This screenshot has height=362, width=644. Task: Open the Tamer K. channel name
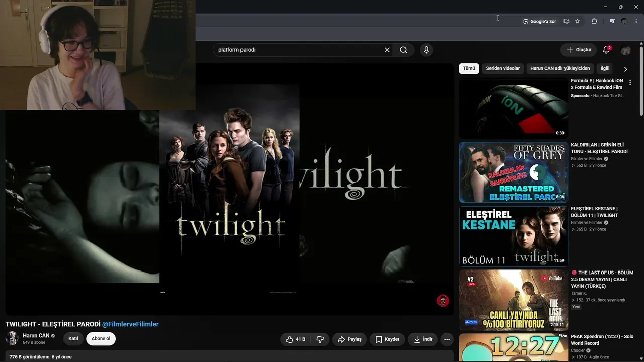point(579,293)
